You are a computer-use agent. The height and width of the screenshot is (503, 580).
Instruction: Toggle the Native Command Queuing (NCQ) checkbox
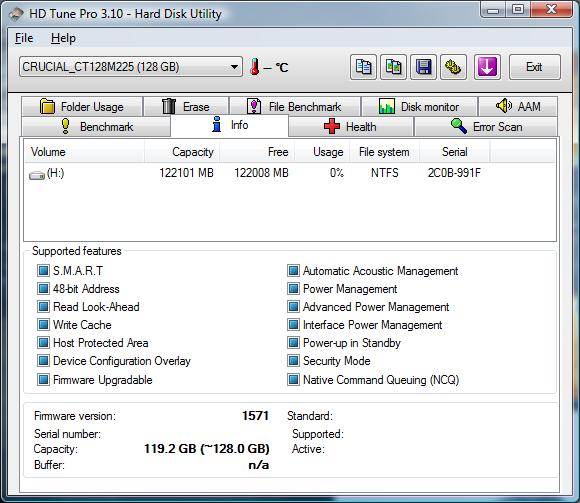click(293, 379)
